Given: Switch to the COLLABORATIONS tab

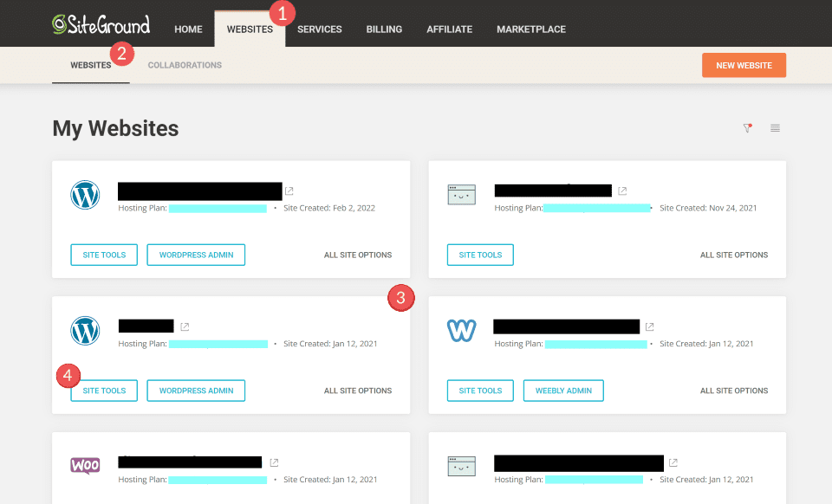Looking at the screenshot, I should (x=185, y=65).
